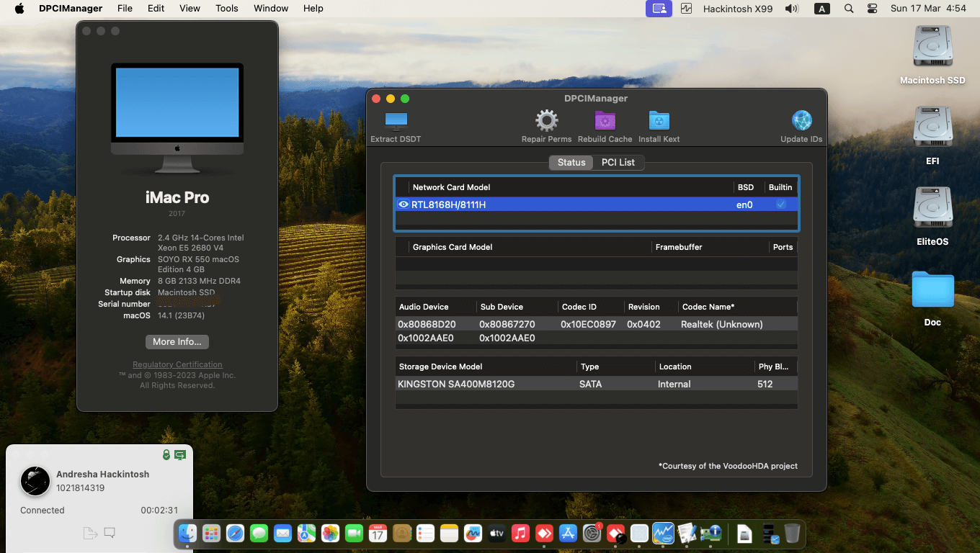Image resolution: width=980 pixels, height=553 pixels.
Task: Open the Tools menu
Action: click(226, 8)
